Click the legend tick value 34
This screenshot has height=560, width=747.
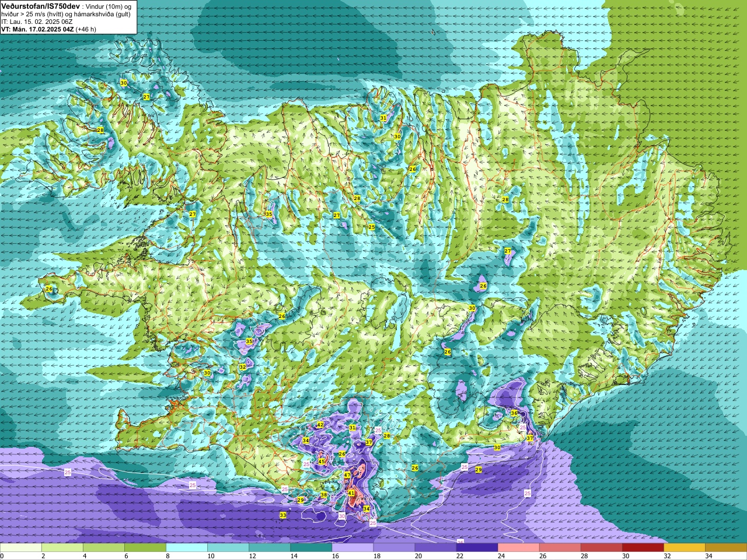click(x=708, y=556)
